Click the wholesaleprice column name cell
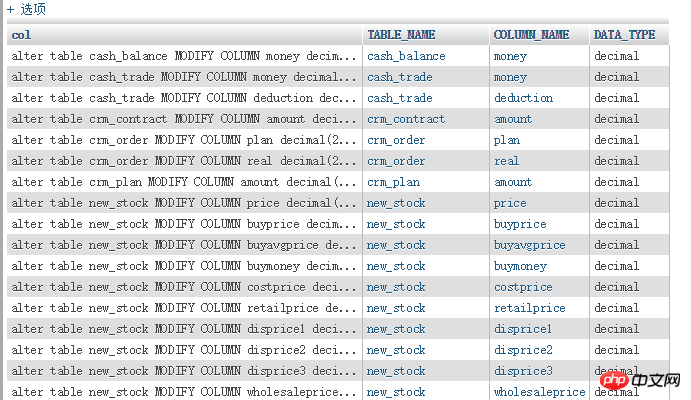The height and width of the screenshot is (400, 691). 539,392
